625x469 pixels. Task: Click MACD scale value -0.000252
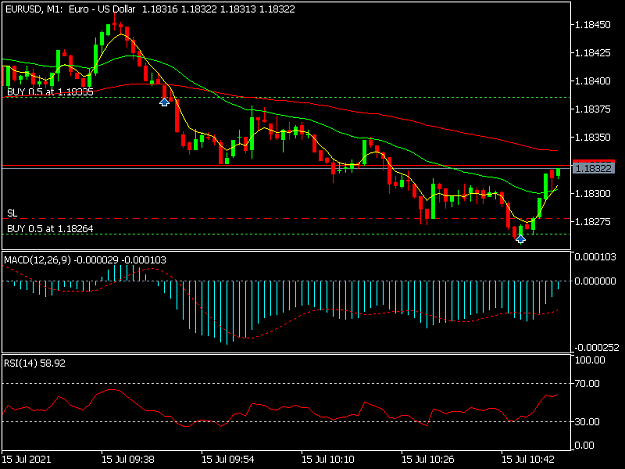tap(597, 347)
